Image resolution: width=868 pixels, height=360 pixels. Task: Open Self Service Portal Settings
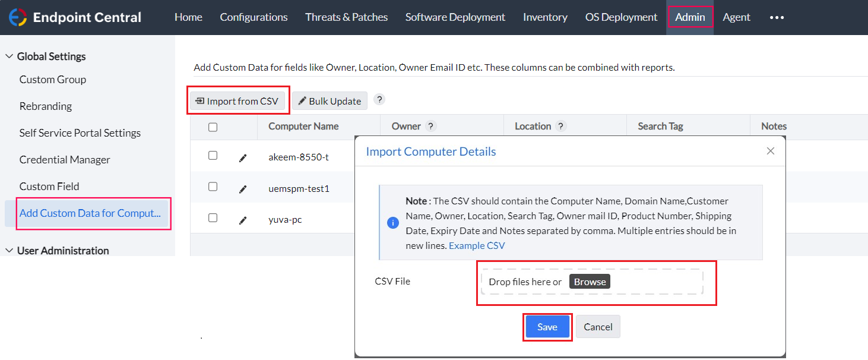tap(80, 133)
